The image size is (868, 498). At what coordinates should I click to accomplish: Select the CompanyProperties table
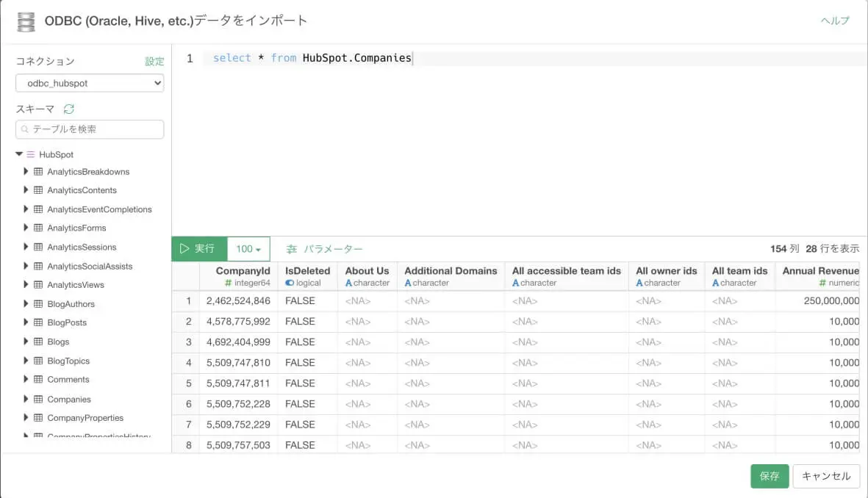pos(85,418)
